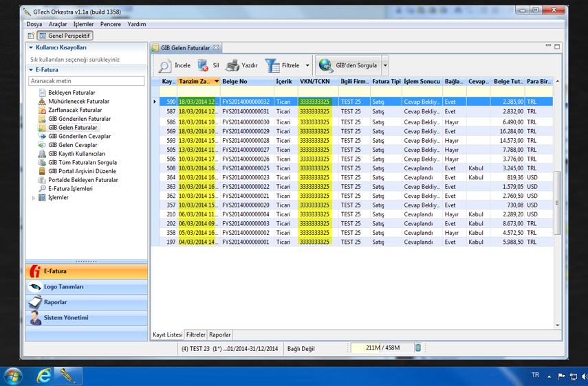Screen dimensions: 588x386
Task: Open GİB Tüm Faturaları Sorgula icon
Action: tap(42, 163)
